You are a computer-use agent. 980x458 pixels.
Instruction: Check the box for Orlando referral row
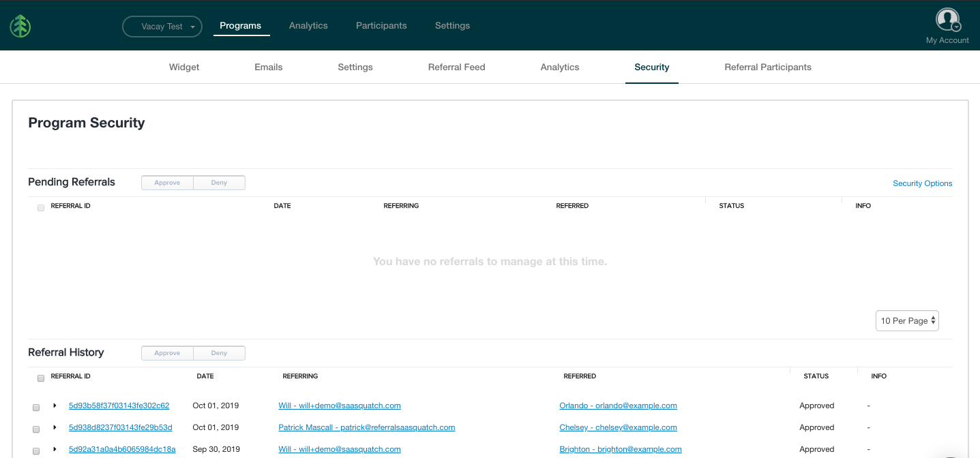point(36,408)
